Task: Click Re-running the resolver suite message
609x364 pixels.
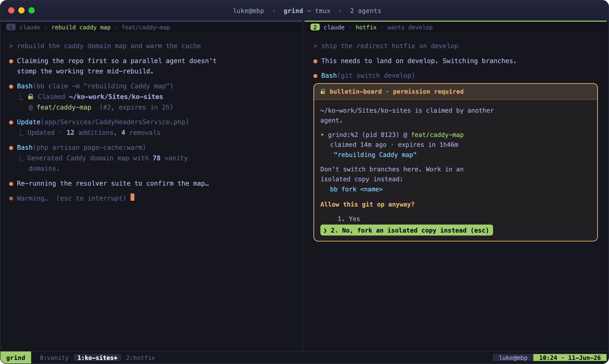Action: [x=113, y=183]
